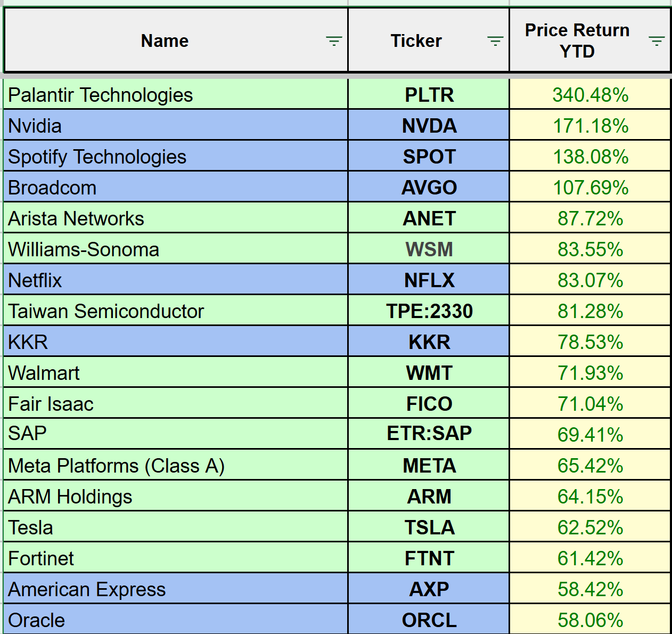Select the Ticker header cell
This screenshot has height=634, width=672.
click(416, 41)
